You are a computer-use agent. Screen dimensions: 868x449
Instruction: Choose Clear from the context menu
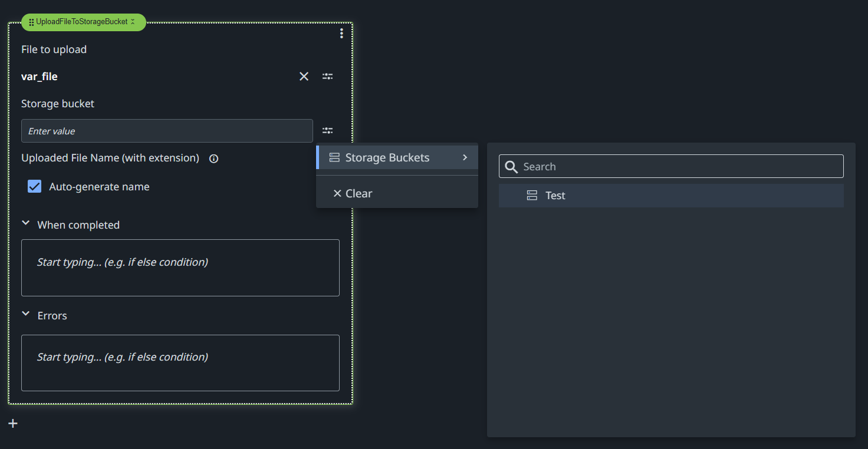(360, 193)
